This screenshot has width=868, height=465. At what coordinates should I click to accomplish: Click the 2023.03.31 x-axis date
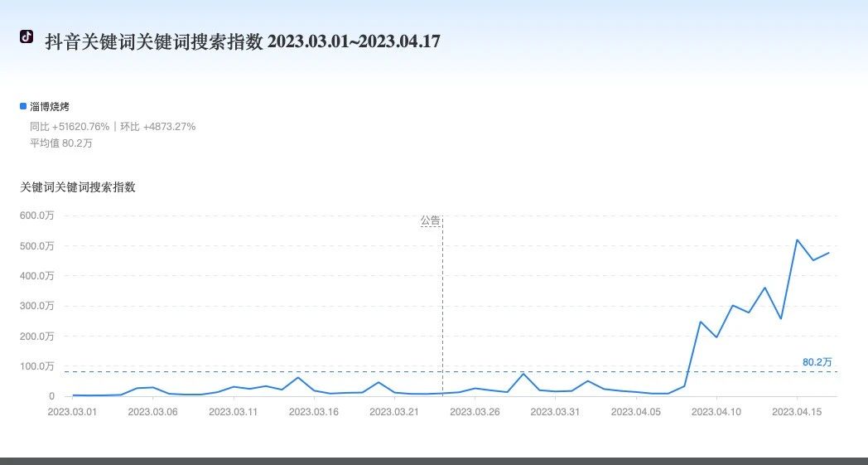(x=555, y=412)
